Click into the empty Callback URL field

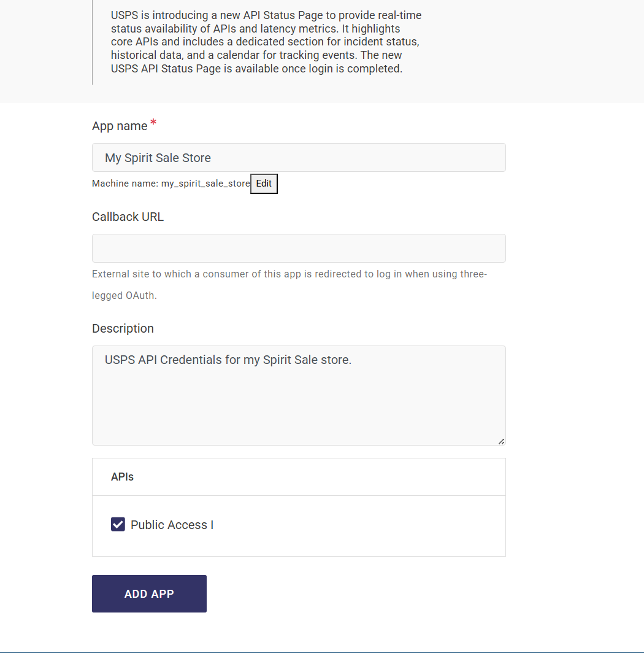299,248
